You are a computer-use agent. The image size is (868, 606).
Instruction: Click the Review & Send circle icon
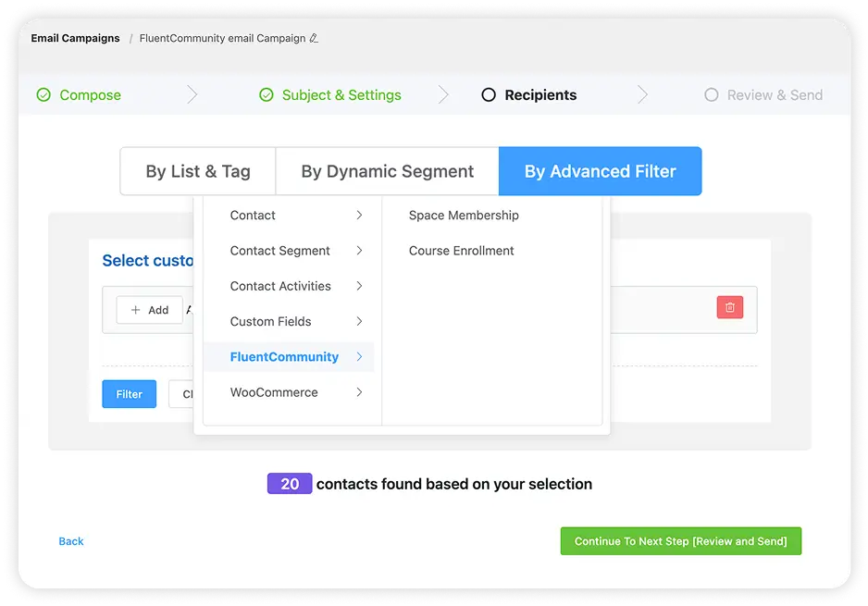[x=712, y=95]
